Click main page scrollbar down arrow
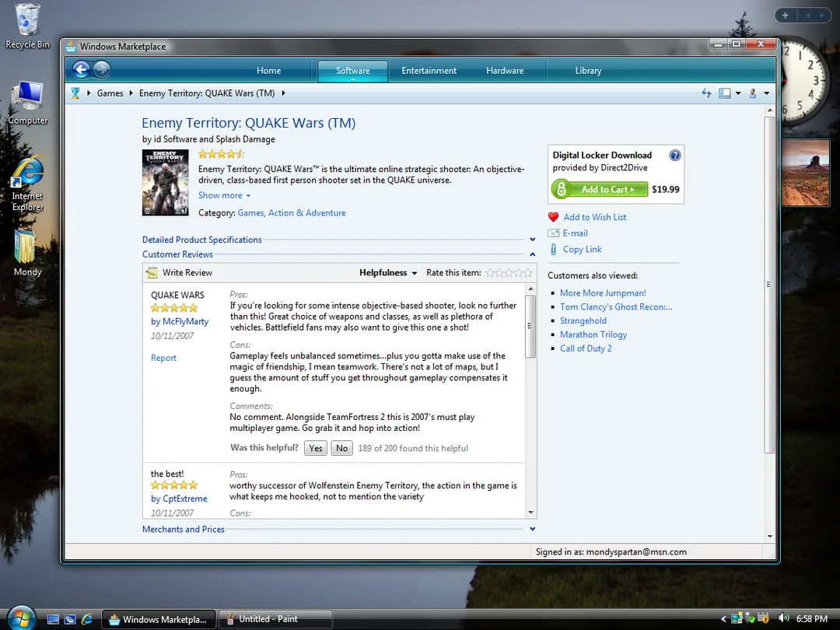 [x=770, y=536]
